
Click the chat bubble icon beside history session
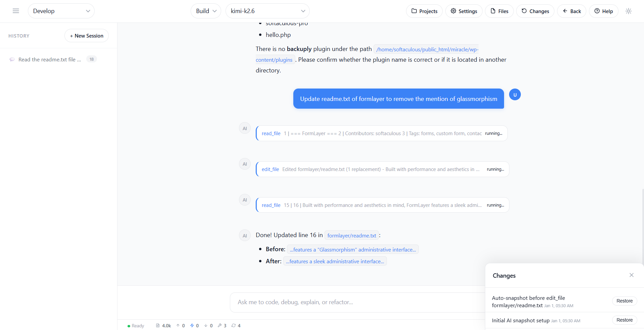click(x=12, y=59)
